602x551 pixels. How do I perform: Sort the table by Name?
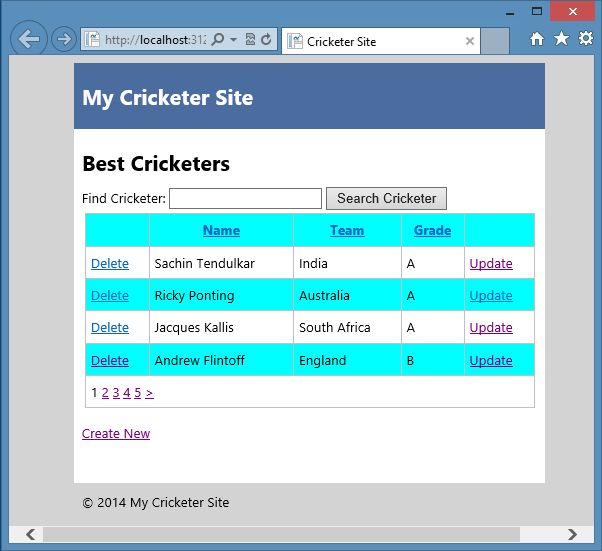click(221, 230)
